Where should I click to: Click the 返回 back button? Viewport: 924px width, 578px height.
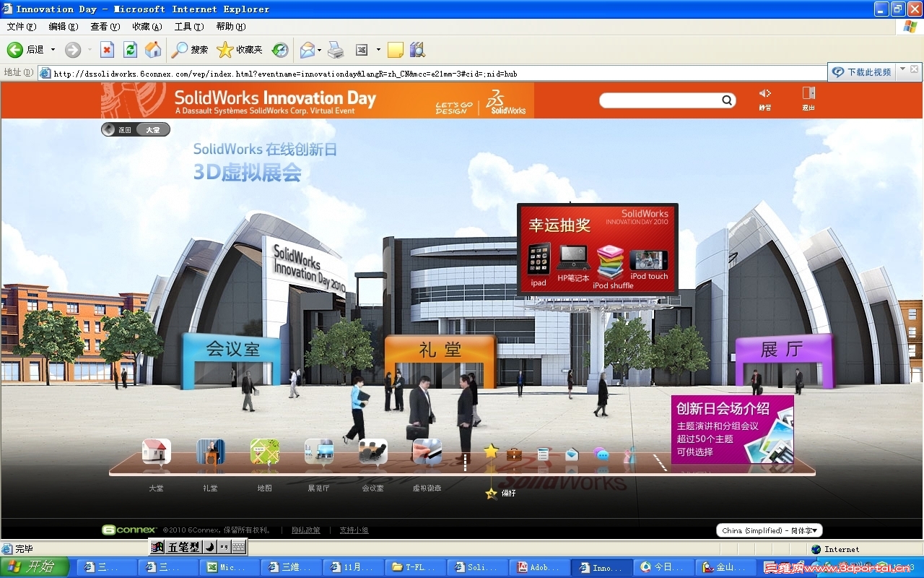(118, 130)
